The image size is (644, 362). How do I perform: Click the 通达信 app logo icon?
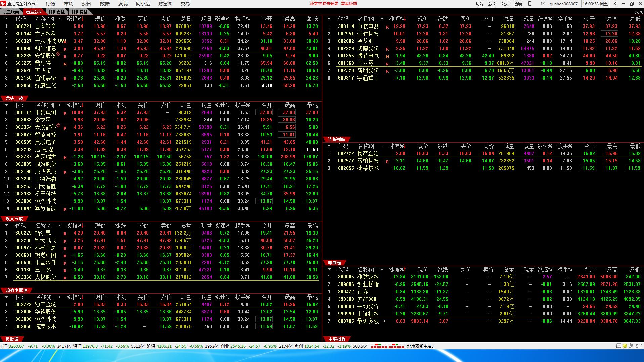(3, 4)
